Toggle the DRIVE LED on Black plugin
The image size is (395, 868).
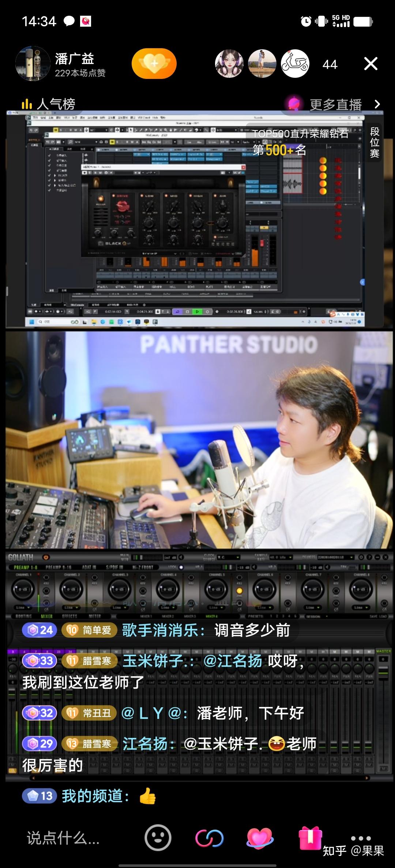113,196
